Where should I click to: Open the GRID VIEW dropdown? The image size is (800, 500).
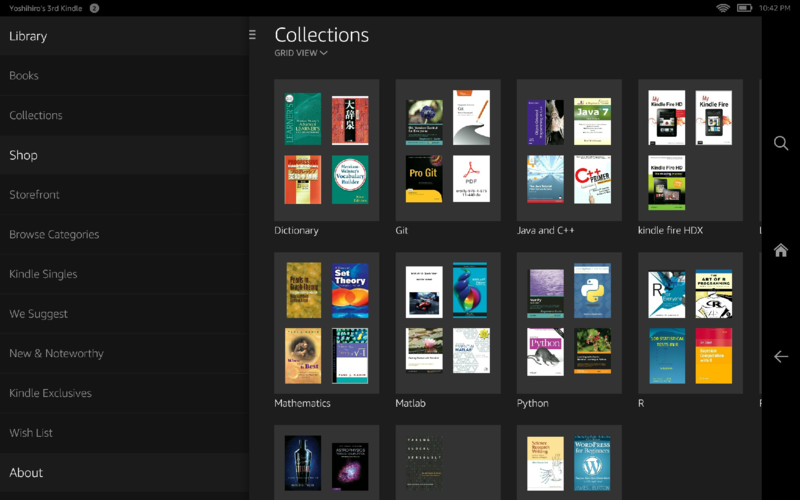click(301, 53)
